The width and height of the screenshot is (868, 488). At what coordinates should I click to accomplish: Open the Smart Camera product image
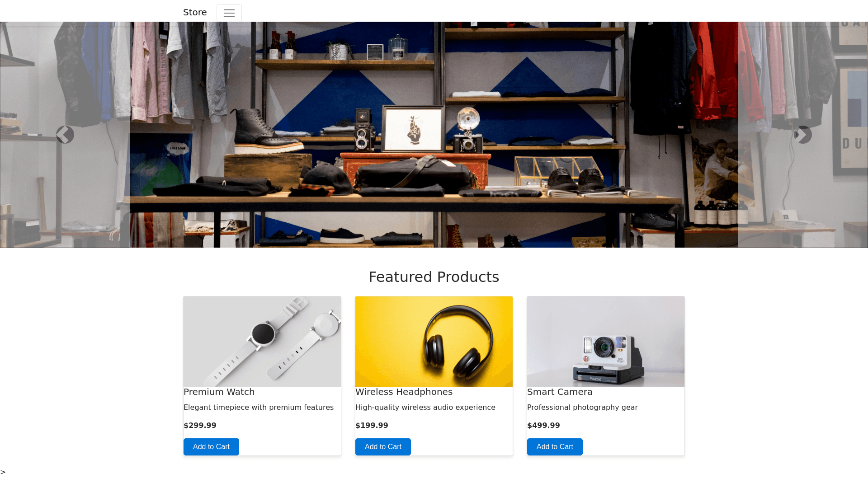(606, 342)
